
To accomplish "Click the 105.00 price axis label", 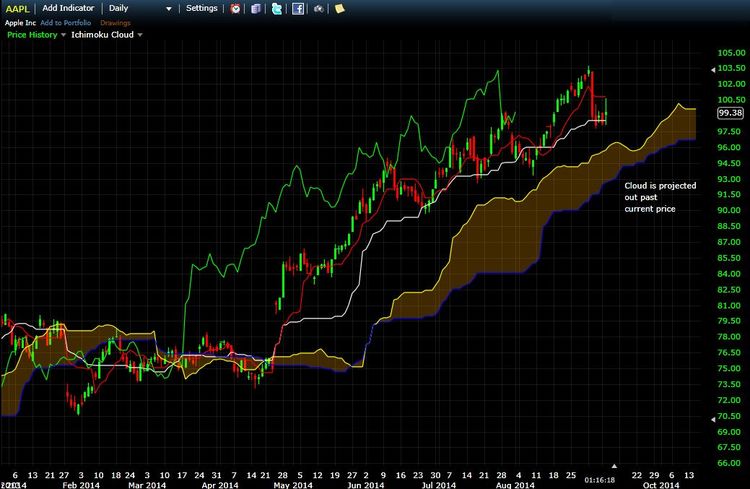I will point(731,53).
